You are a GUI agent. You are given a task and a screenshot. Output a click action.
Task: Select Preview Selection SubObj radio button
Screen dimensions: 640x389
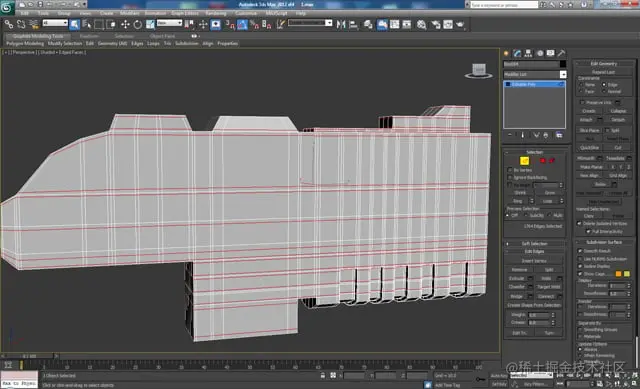tap(526, 215)
